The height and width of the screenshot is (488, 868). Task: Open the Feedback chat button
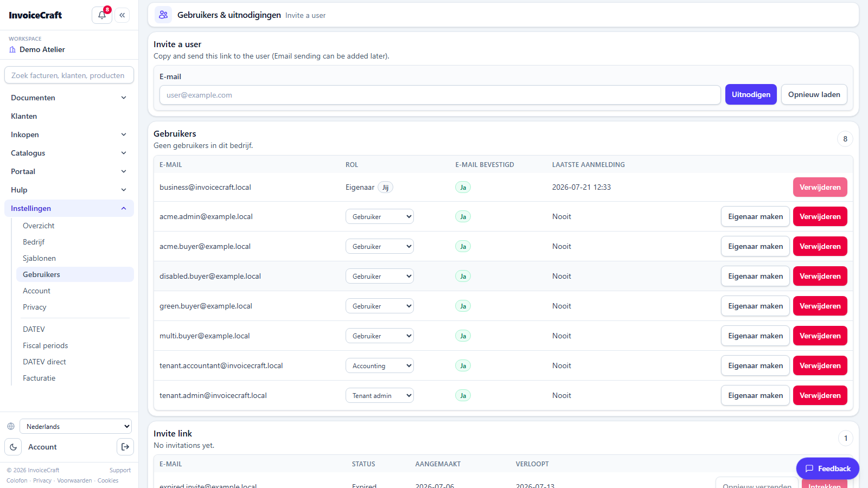[827, 468]
